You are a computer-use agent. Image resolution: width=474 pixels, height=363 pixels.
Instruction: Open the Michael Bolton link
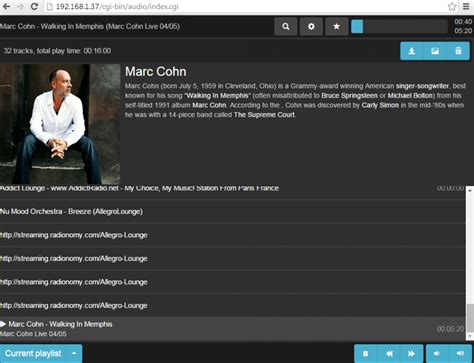[x=410, y=96]
